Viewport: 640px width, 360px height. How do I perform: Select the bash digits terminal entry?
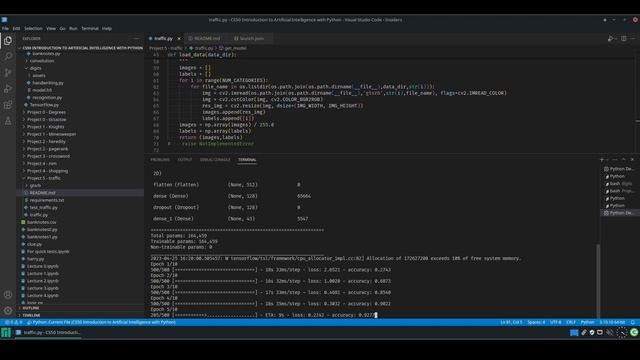pyautogui.click(x=619, y=184)
